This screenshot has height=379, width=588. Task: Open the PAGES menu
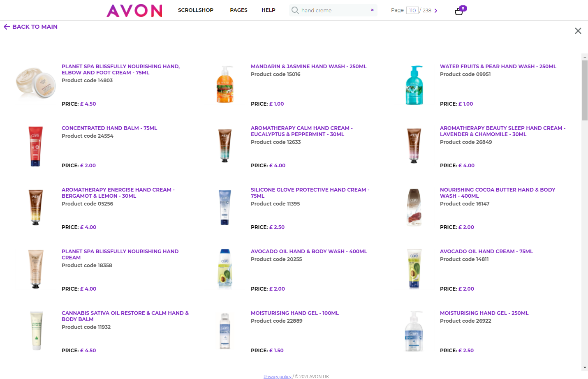[238, 10]
